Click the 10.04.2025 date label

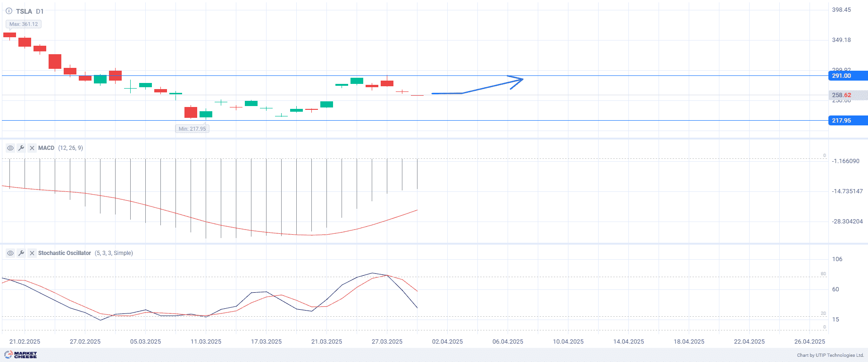point(568,342)
